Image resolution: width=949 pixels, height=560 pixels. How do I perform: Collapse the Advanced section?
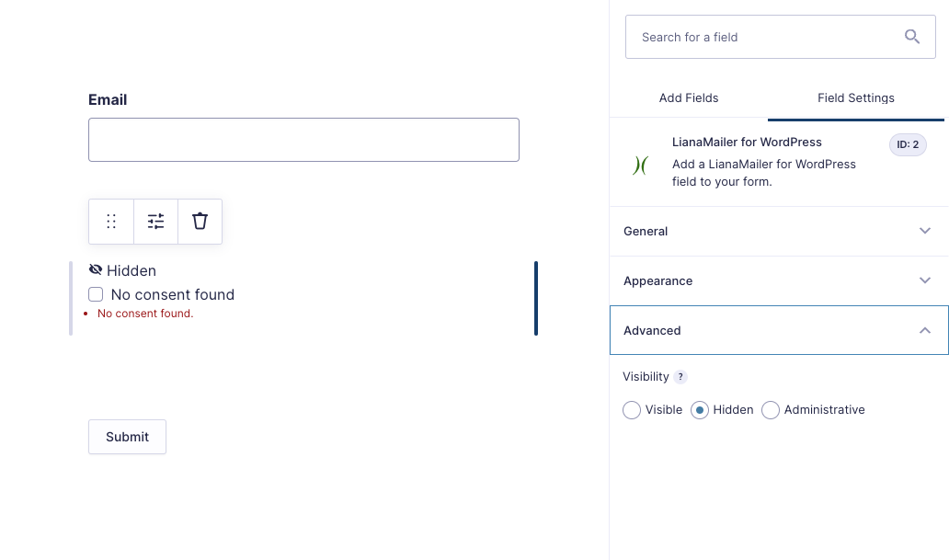pos(779,330)
